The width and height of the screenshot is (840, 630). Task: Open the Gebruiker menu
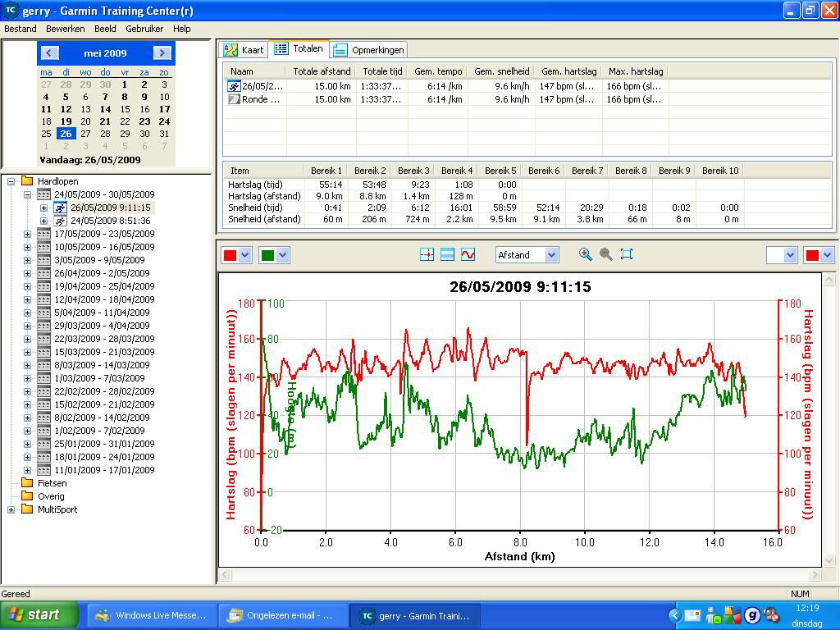click(144, 29)
